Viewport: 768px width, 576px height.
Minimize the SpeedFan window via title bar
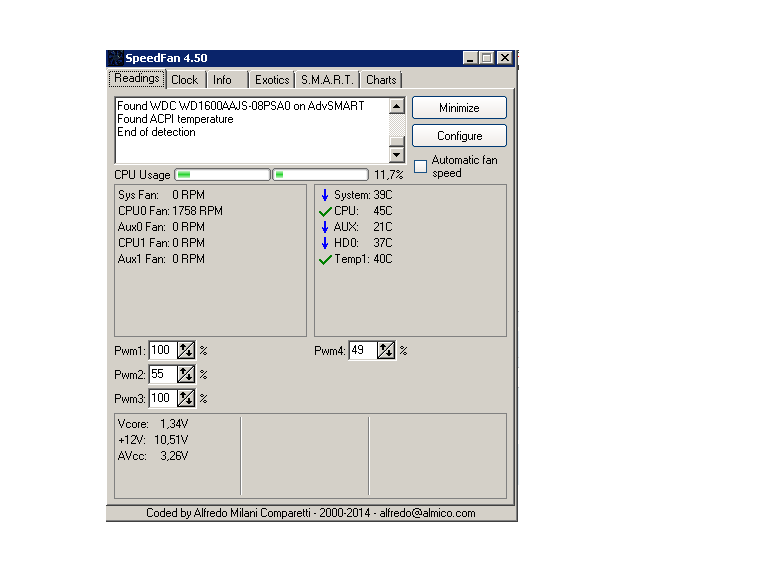click(x=470, y=58)
